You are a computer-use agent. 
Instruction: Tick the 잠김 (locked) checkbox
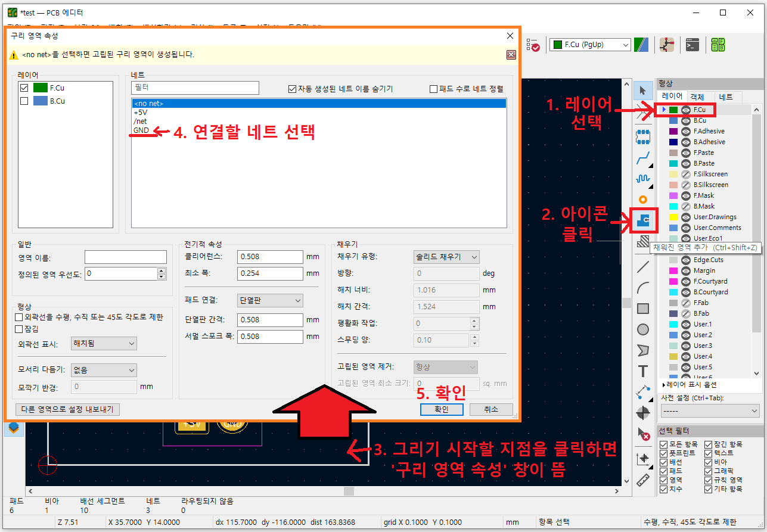pos(18,329)
